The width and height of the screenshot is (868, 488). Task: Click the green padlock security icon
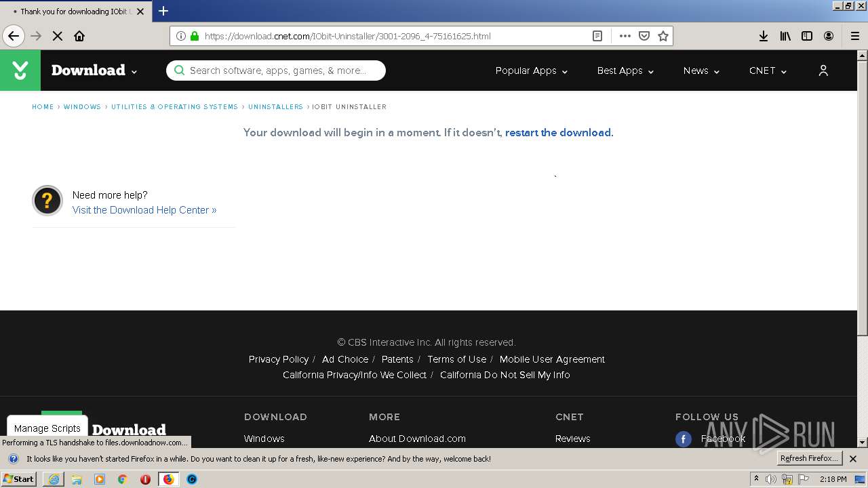[195, 36]
